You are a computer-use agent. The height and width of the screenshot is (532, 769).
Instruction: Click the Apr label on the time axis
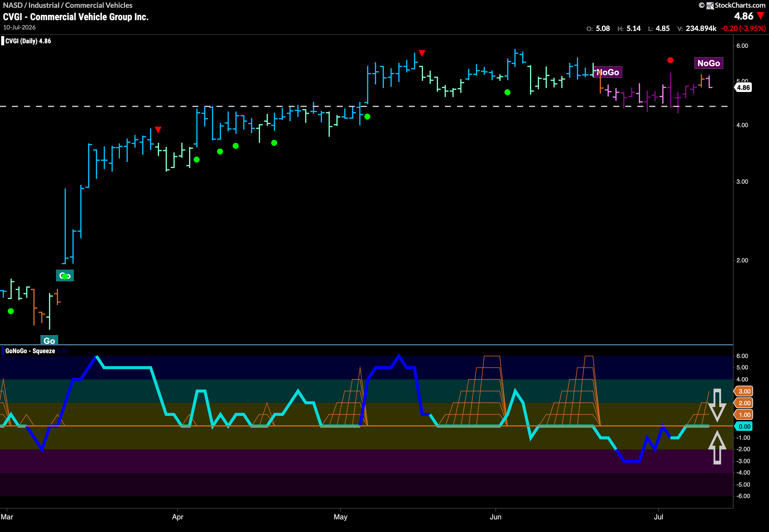point(178,517)
